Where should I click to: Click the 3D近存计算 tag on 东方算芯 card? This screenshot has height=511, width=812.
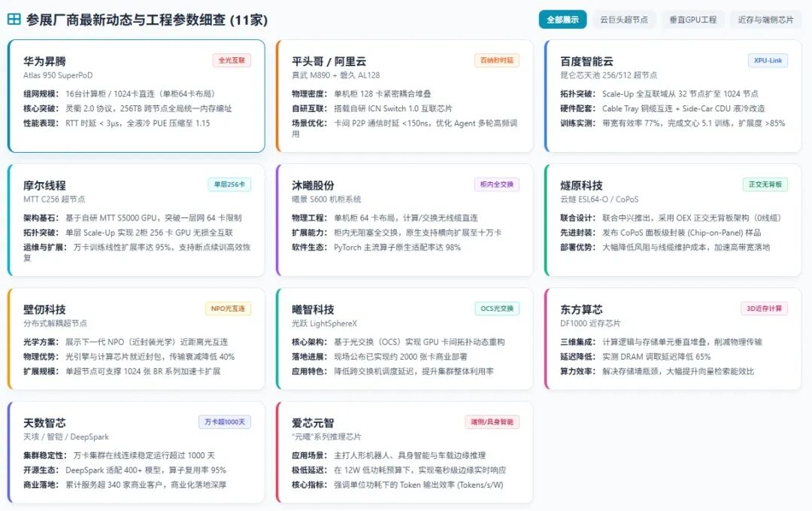[764, 309]
